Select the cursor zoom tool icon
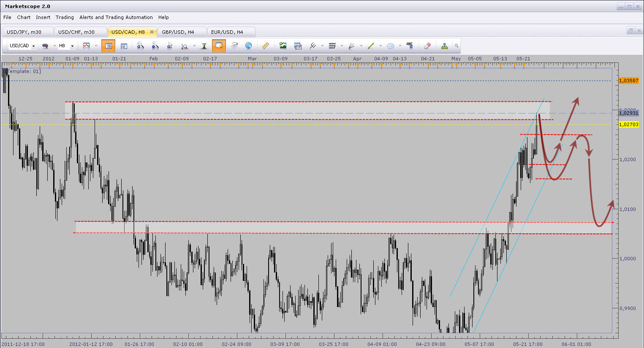The height and width of the screenshot is (348, 644). [170, 46]
